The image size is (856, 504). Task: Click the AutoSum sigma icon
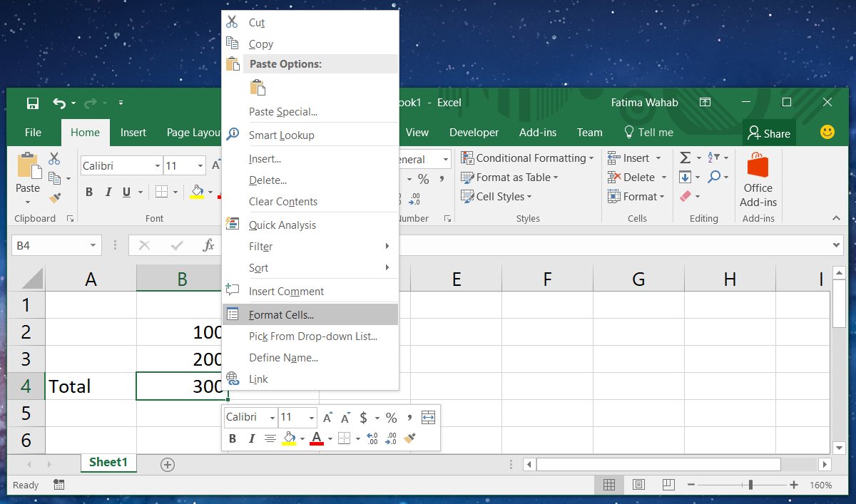684,158
